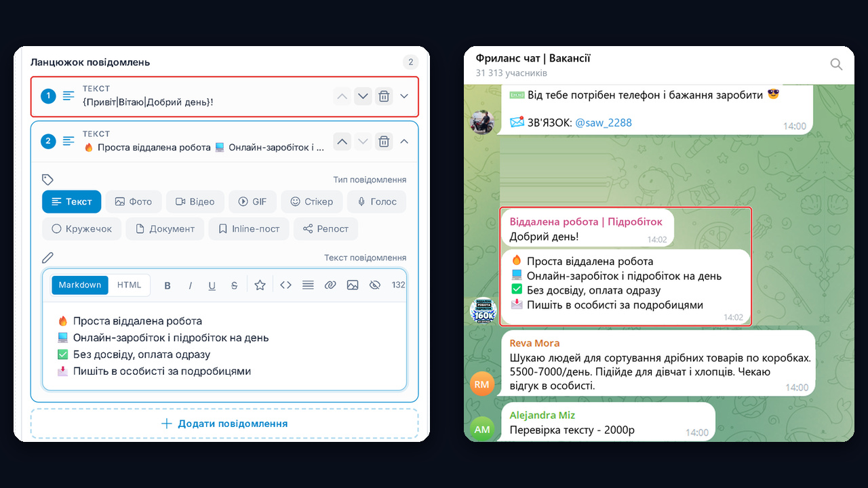Click the message text editor area
The width and height of the screenshot is (868, 488).
[x=224, y=346]
